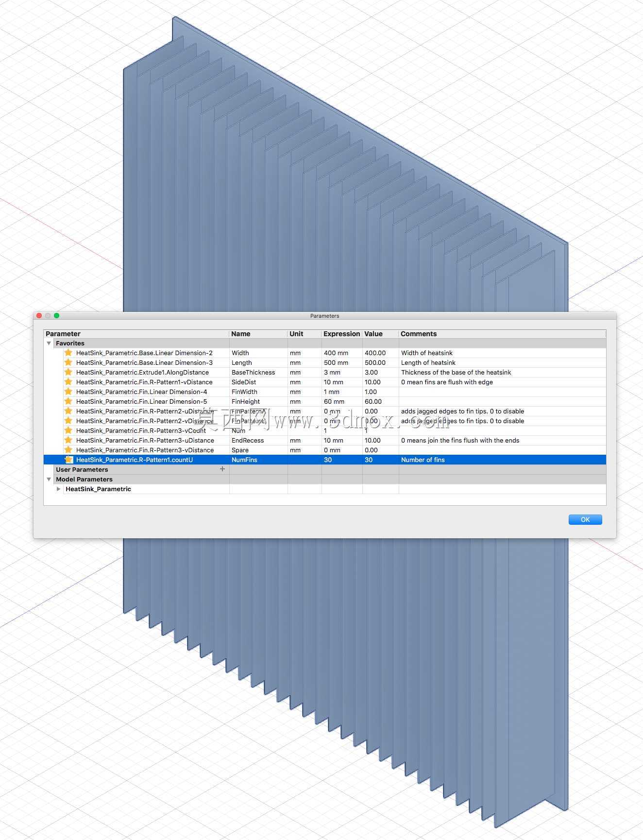Click star for Fin.R-Pattern2-uDistance parameter
643x840 pixels.
coord(68,411)
